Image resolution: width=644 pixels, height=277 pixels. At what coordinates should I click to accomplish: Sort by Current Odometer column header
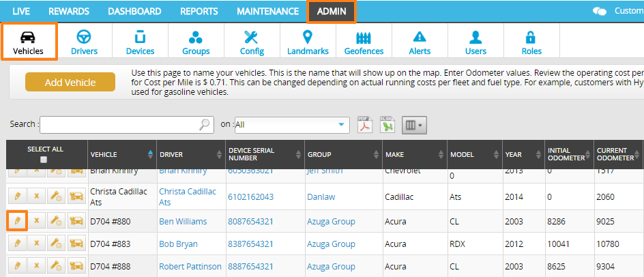[618, 154]
